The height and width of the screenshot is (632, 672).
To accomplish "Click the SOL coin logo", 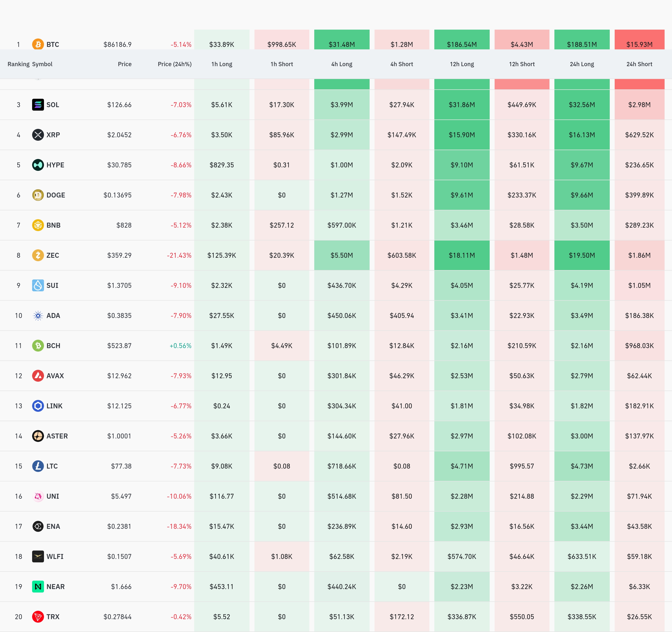I will click(38, 105).
